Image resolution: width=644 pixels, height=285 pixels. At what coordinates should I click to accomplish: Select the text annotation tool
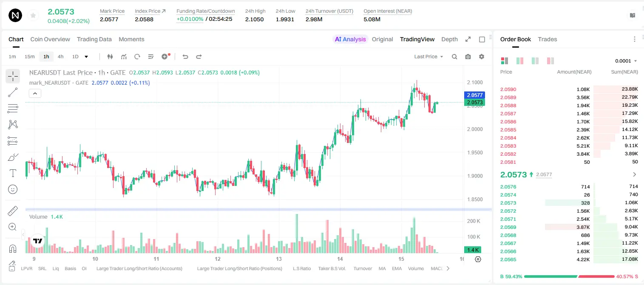tap(13, 173)
